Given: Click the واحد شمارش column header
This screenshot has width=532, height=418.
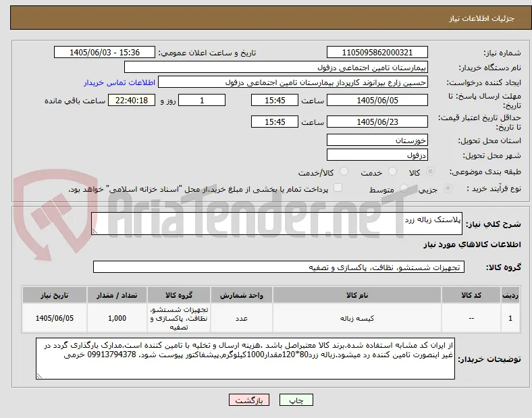Looking at the screenshot, I should point(242,295).
